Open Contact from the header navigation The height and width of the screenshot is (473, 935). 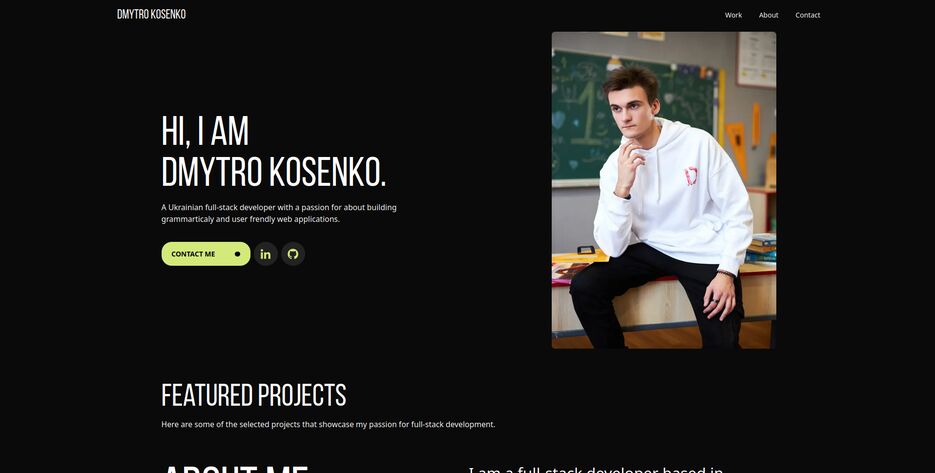807,15
